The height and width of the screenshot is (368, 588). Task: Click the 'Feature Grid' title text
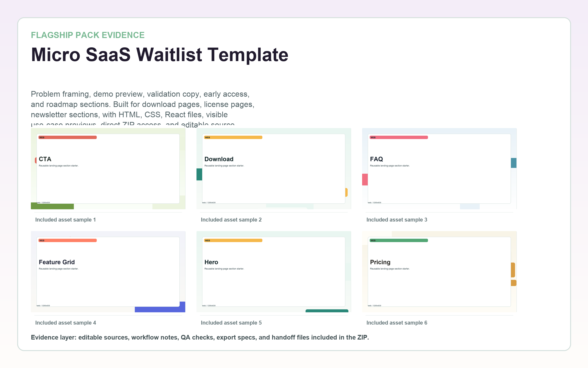click(57, 262)
